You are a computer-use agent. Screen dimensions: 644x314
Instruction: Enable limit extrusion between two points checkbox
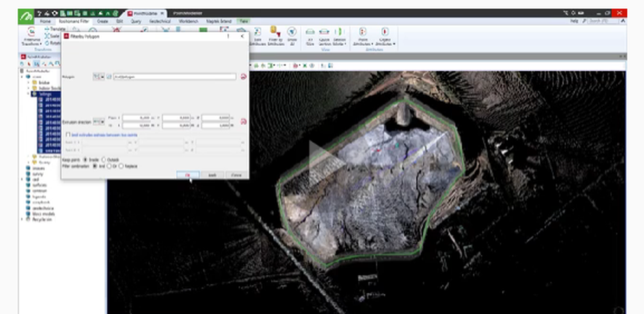[68, 134]
